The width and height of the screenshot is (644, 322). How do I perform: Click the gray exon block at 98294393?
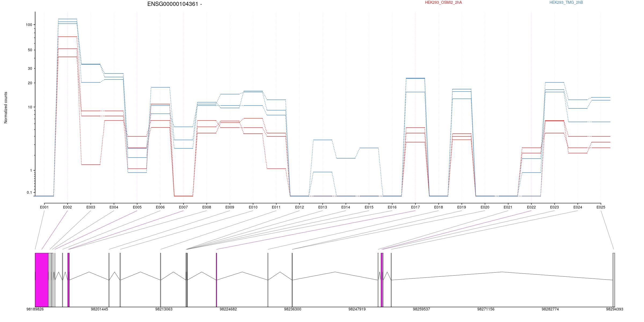tap(614, 280)
